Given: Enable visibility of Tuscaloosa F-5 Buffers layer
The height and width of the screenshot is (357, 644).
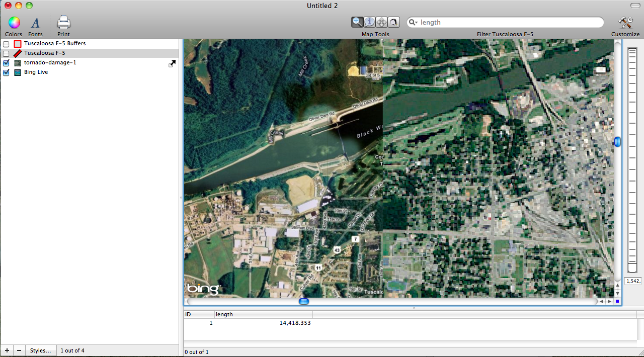Looking at the screenshot, I should (6, 44).
